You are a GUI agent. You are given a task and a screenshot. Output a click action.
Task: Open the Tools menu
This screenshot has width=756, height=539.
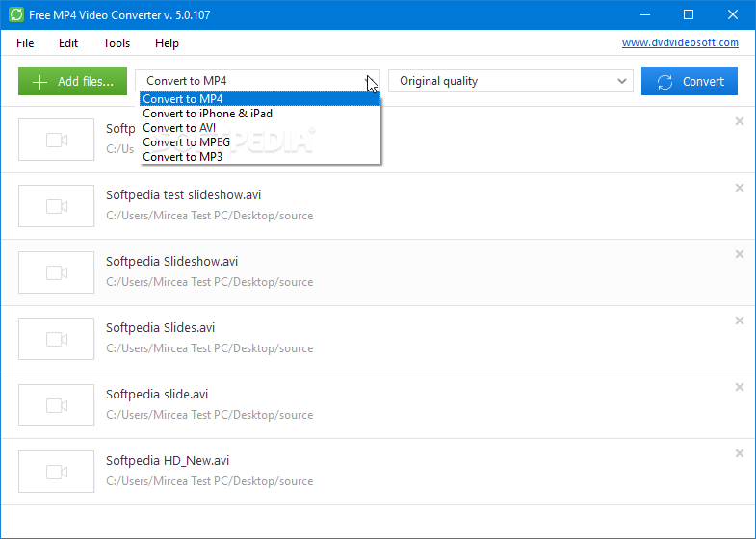click(x=117, y=43)
